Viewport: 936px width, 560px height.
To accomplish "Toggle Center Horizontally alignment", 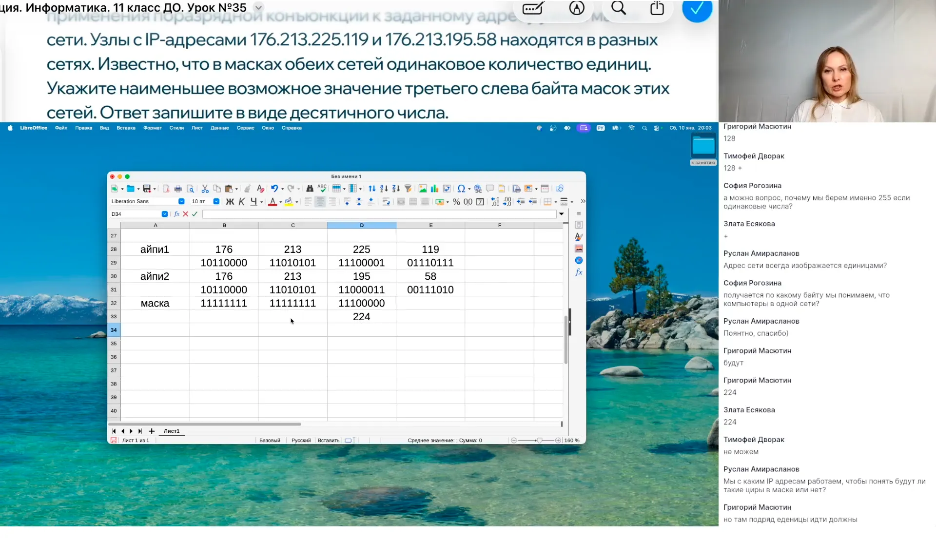I will [320, 201].
